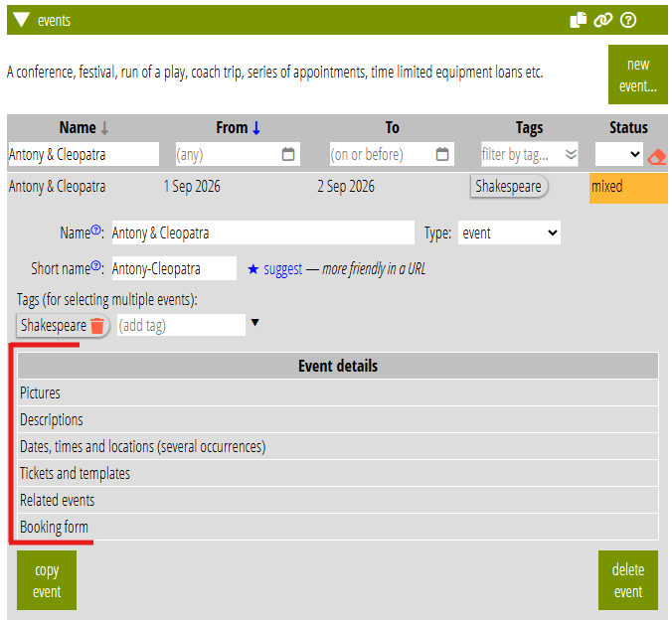
Task: Expand the filter by tag double chevron
Action: coord(571,154)
